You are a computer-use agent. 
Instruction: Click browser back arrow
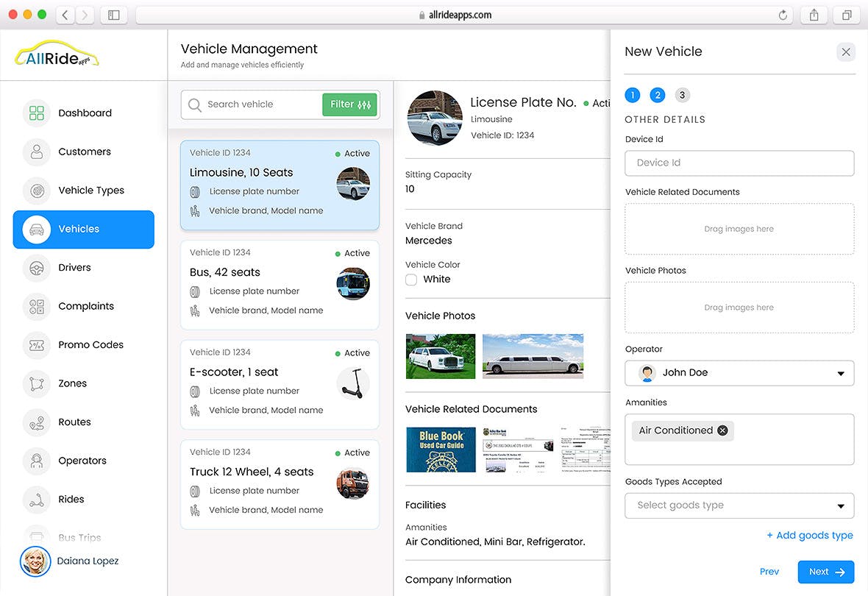point(65,15)
